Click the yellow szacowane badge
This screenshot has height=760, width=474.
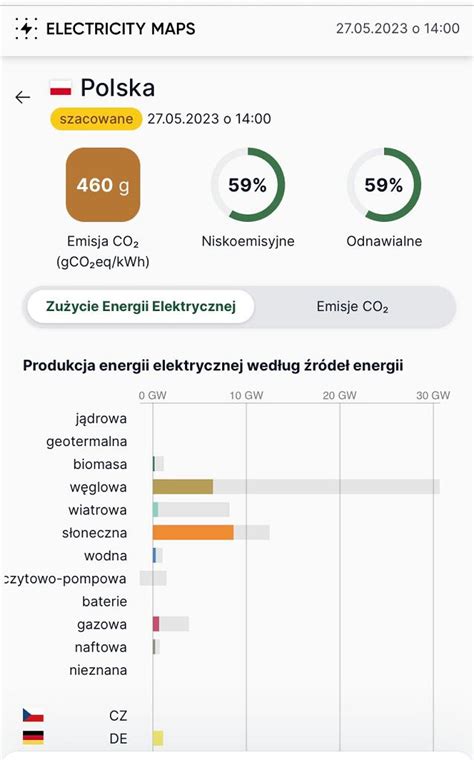[96, 119]
